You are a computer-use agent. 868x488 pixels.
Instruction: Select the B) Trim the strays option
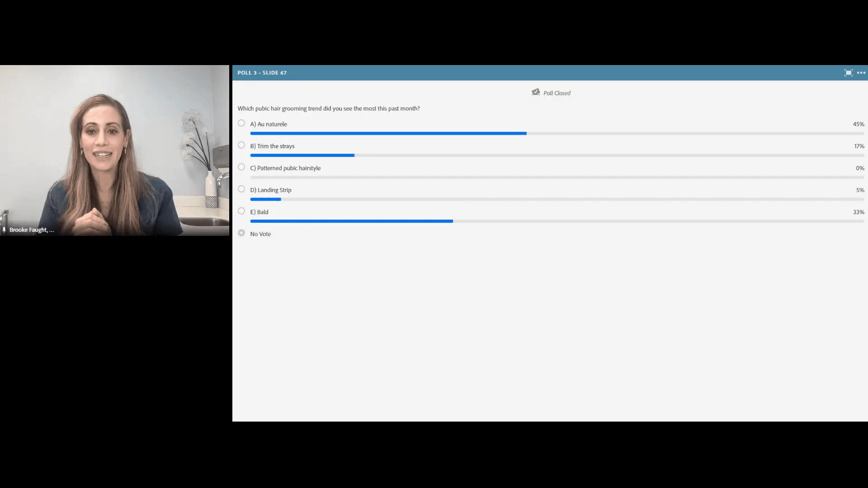point(241,145)
